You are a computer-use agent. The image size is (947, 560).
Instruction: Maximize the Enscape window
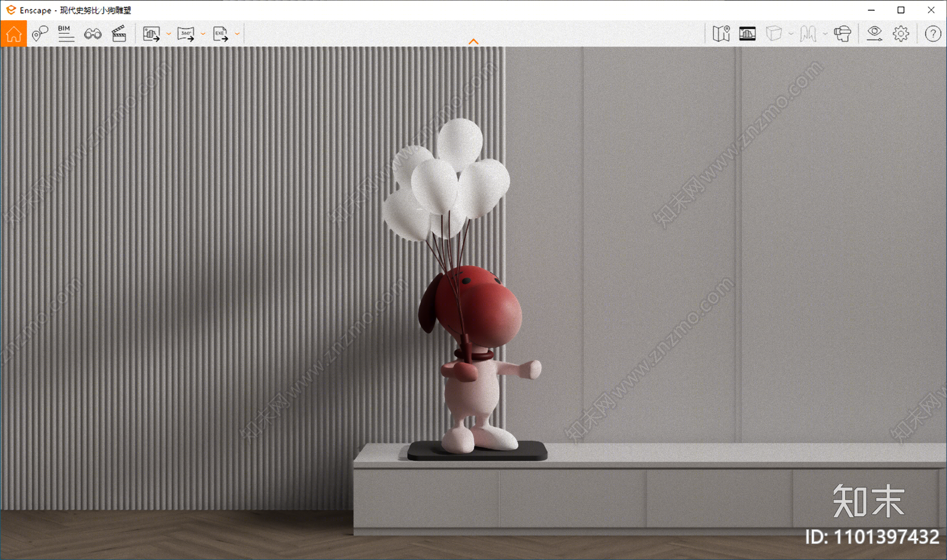(x=901, y=10)
